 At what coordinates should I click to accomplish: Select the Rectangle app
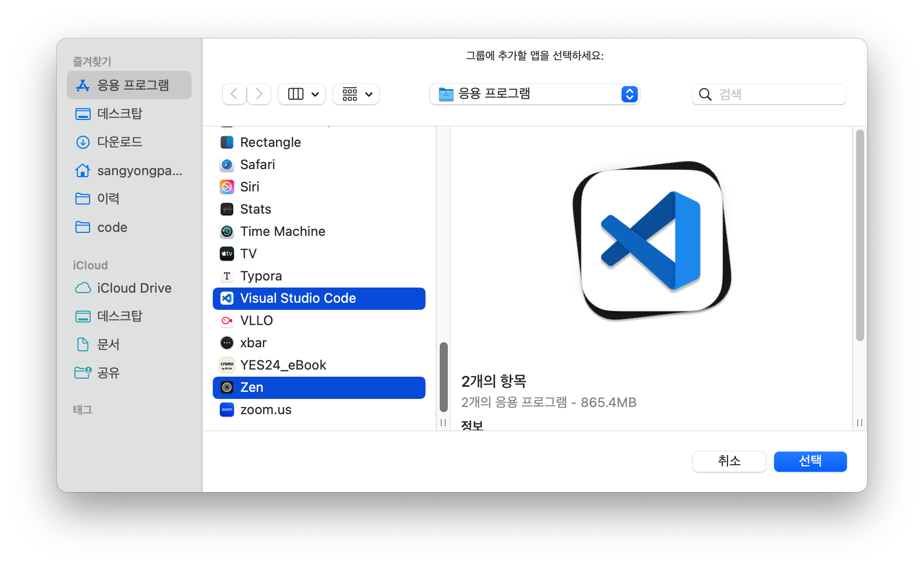(270, 142)
